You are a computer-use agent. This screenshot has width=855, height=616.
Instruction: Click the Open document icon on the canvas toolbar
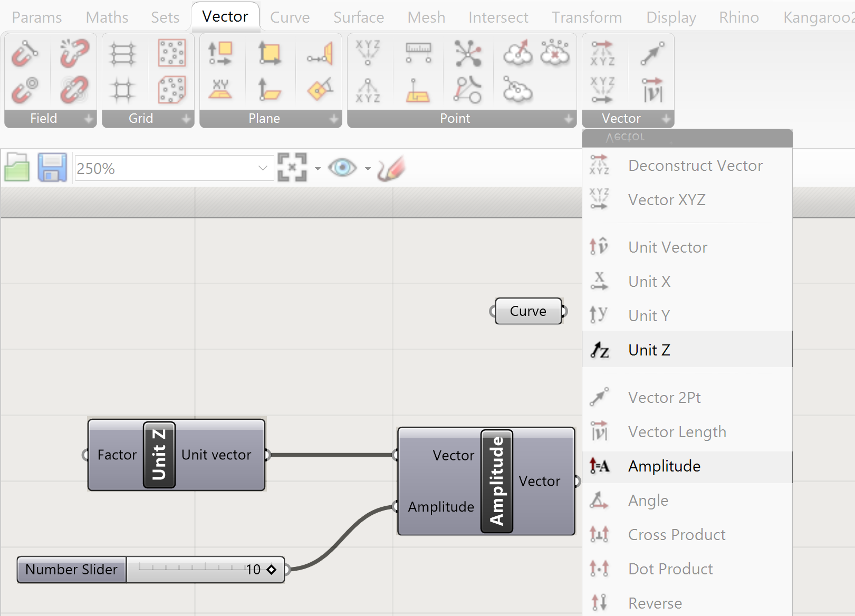[16, 167]
